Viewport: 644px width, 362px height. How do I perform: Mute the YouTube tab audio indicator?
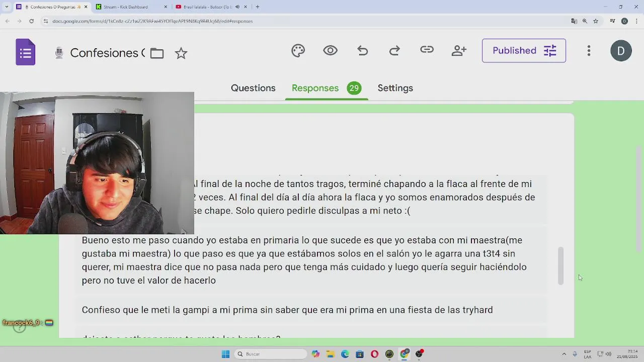(237, 7)
